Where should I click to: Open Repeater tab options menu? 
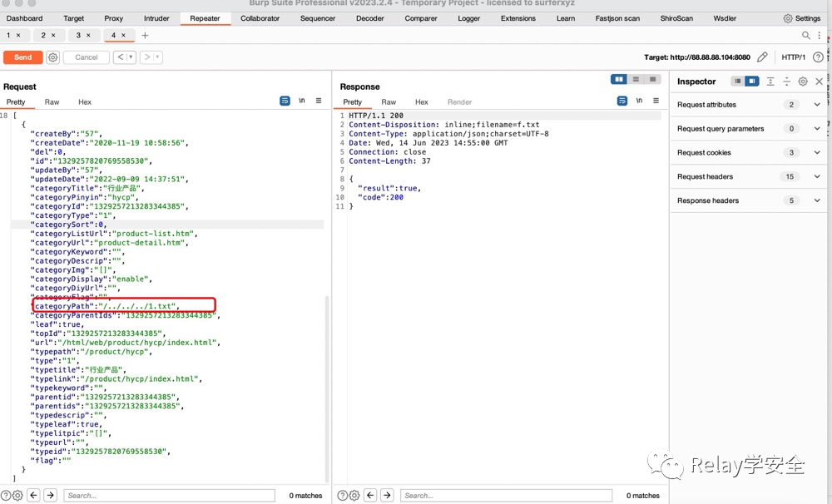(x=820, y=35)
